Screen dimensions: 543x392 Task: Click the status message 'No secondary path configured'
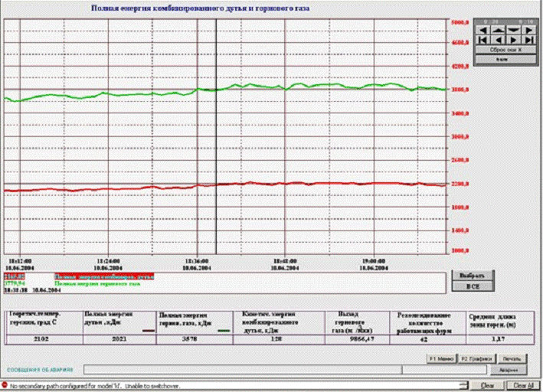click(94, 386)
